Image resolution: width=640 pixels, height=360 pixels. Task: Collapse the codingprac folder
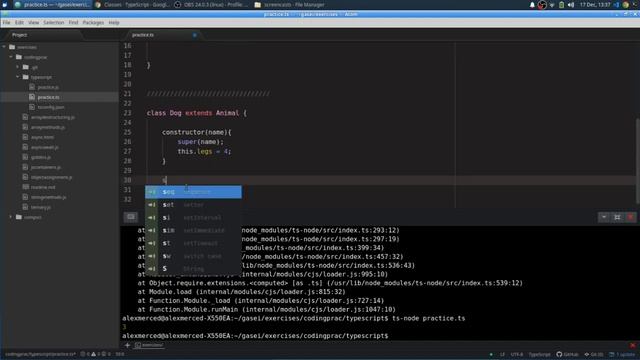(11, 57)
